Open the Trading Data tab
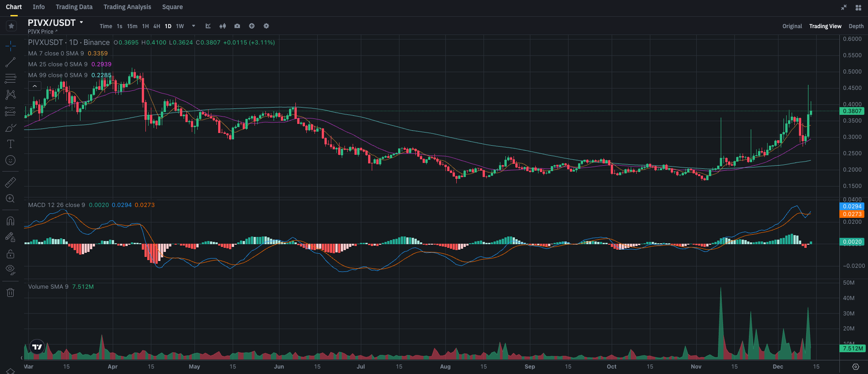The width and height of the screenshot is (868, 374). click(x=74, y=7)
